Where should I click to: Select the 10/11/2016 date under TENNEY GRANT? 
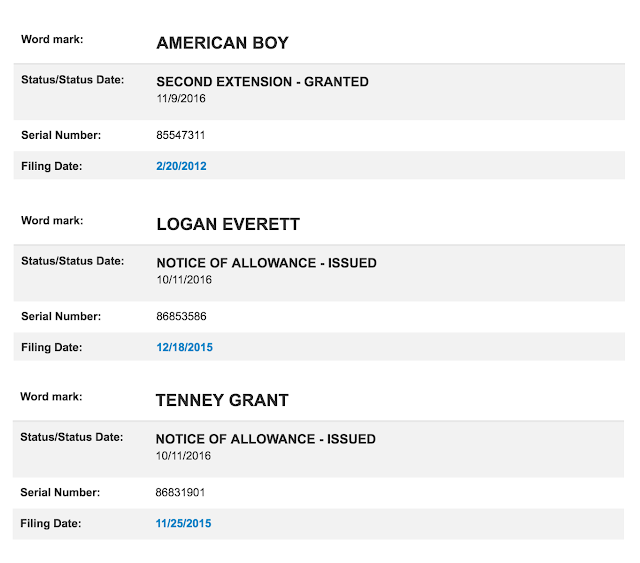[183, 456]
